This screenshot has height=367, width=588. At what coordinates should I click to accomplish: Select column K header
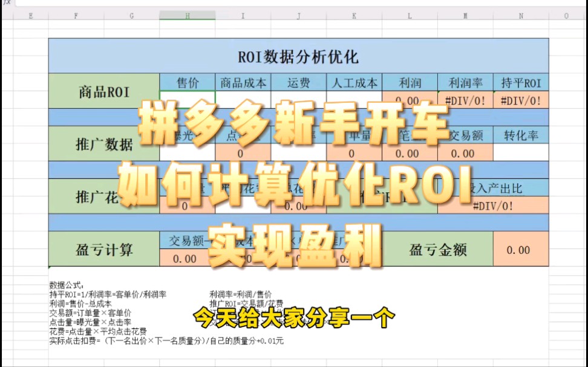(x=354, y=16)
